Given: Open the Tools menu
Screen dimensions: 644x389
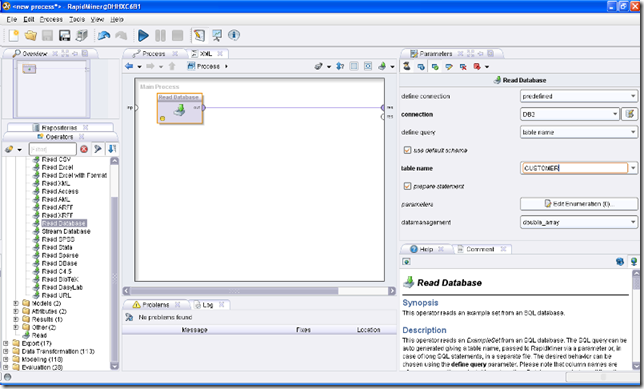Looking at the screenshot, I should 77,19.
